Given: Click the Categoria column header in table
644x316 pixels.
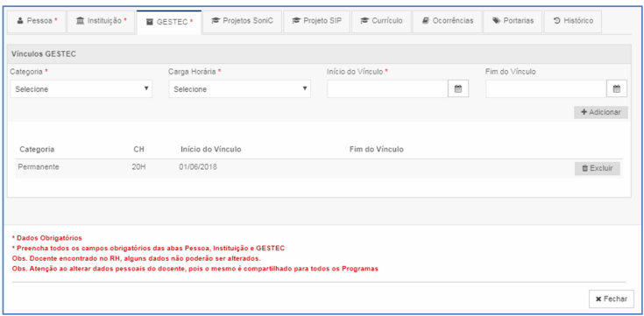Looking at the screenshot, I should pyautogui.click(x=37, y=150).
